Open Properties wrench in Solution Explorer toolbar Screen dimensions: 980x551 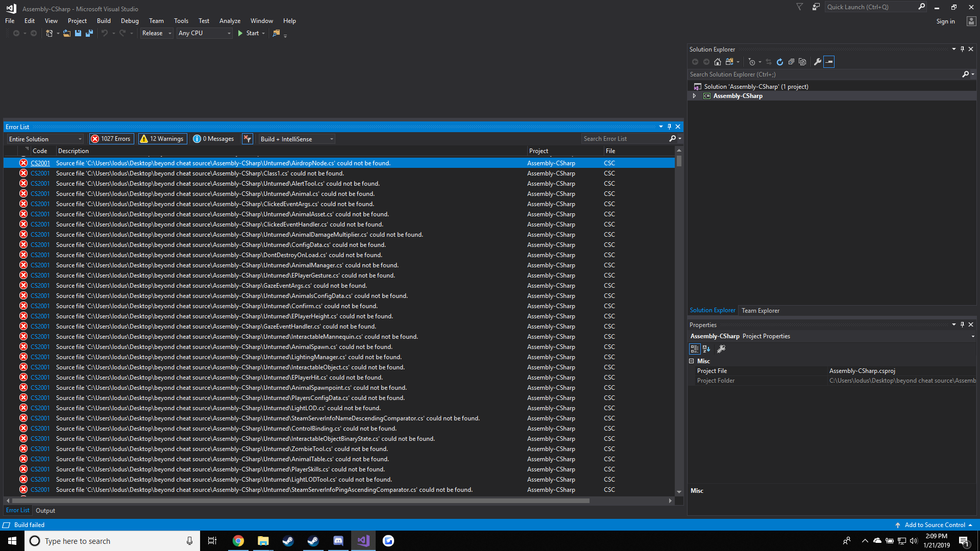click(817, 62)
